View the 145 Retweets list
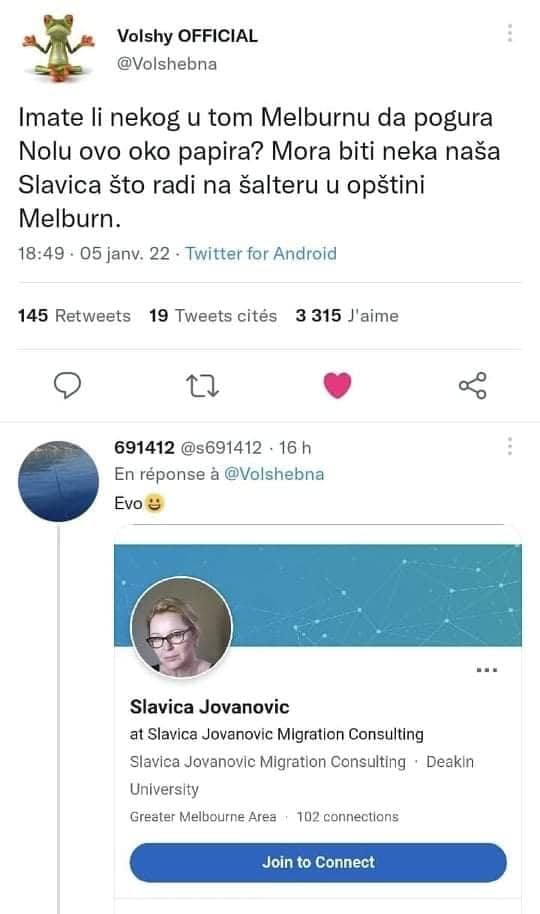Screen dimensions: 540x914 pyautogui.click(x=74, y=316)
